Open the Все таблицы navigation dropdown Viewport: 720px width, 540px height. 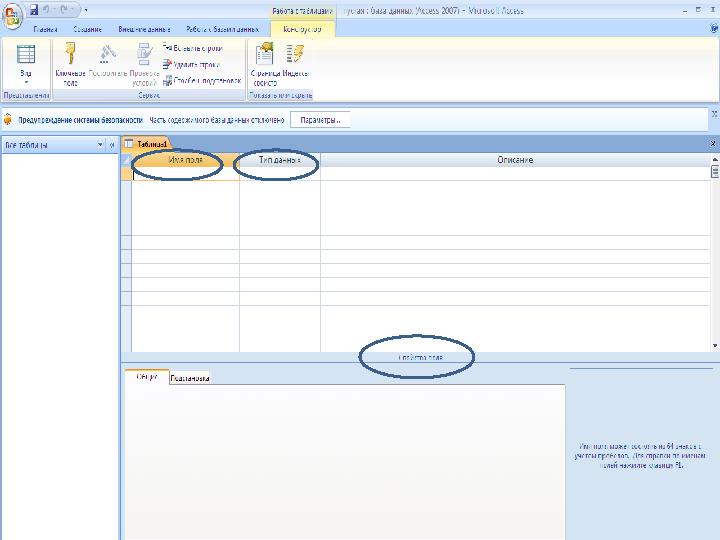click(x=100, y=145)
